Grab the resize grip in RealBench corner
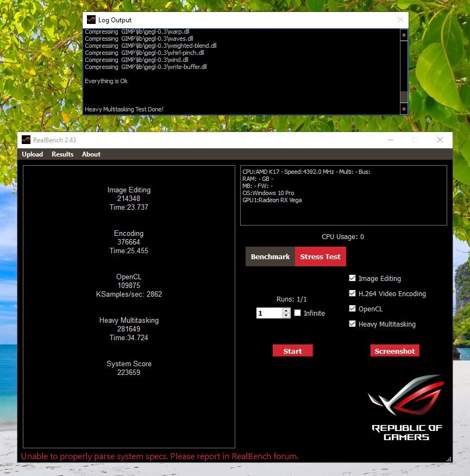The width and height of the screenshot is (470, 476). click(x=449, y=459)
